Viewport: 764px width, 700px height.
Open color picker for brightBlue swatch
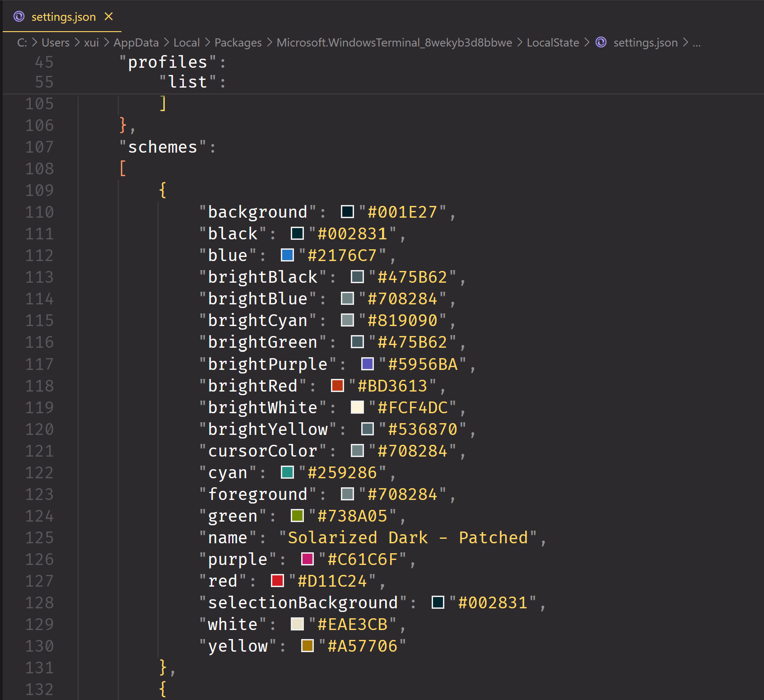coord(347,299)
